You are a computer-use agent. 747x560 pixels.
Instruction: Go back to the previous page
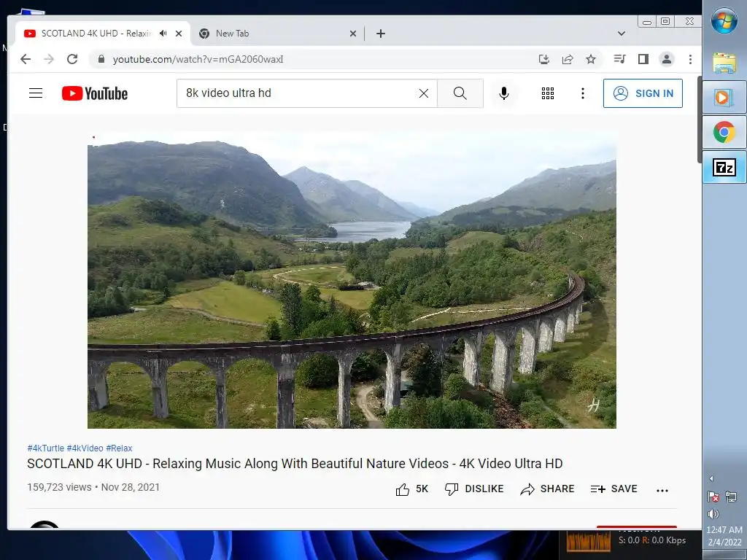click(x=26, y=59)
